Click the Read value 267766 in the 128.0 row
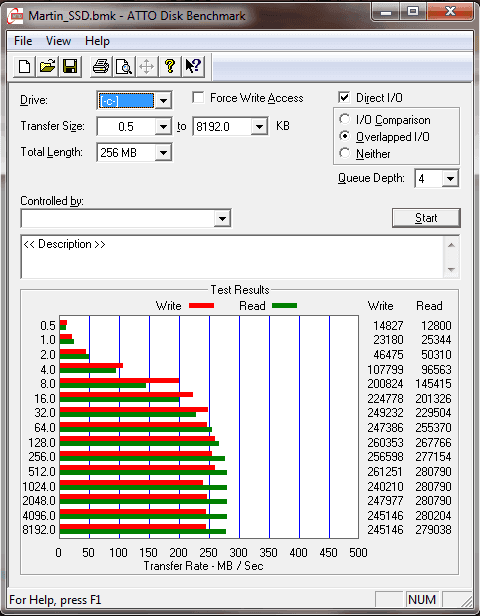 pos(433,443)
